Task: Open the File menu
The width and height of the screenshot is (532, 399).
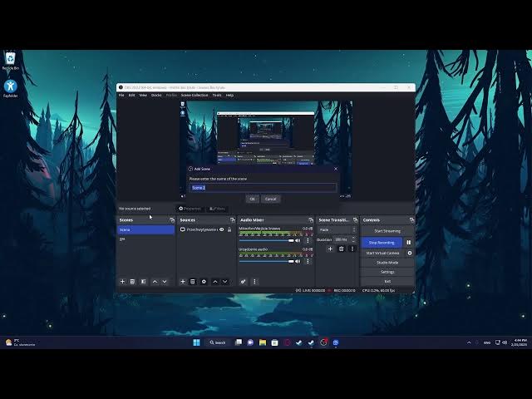Action: click(121, 96)
